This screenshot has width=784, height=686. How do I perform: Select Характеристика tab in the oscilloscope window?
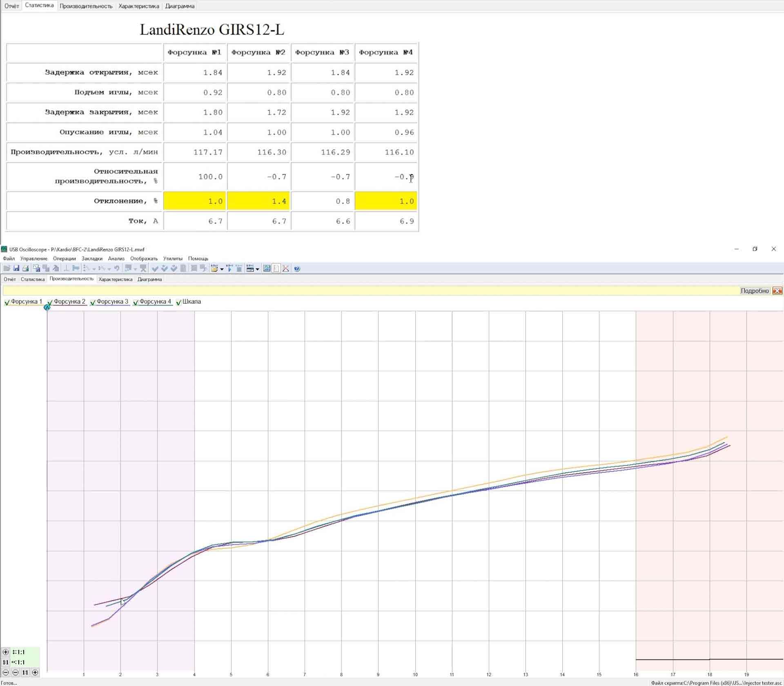116,279
